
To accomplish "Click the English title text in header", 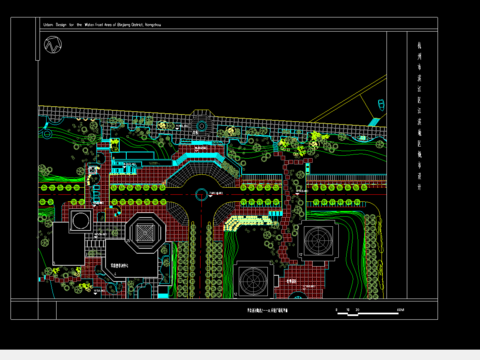I will click(102, 25).
